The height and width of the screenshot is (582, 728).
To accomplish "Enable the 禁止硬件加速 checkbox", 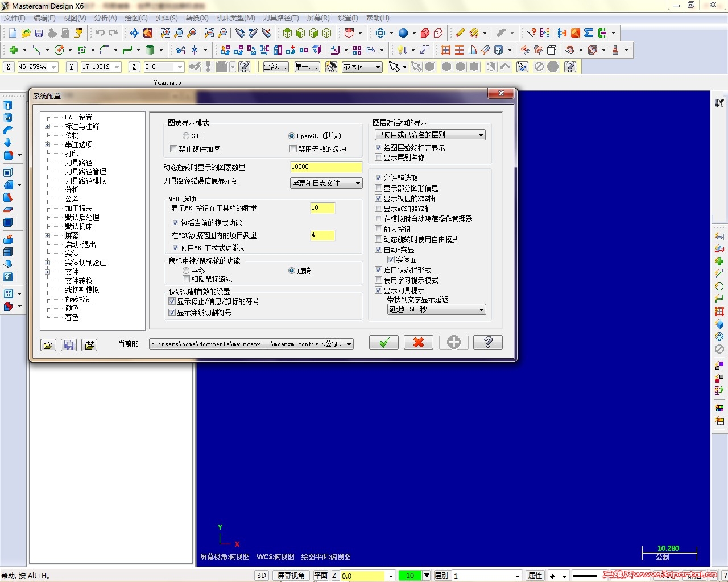I will point(174,149).
